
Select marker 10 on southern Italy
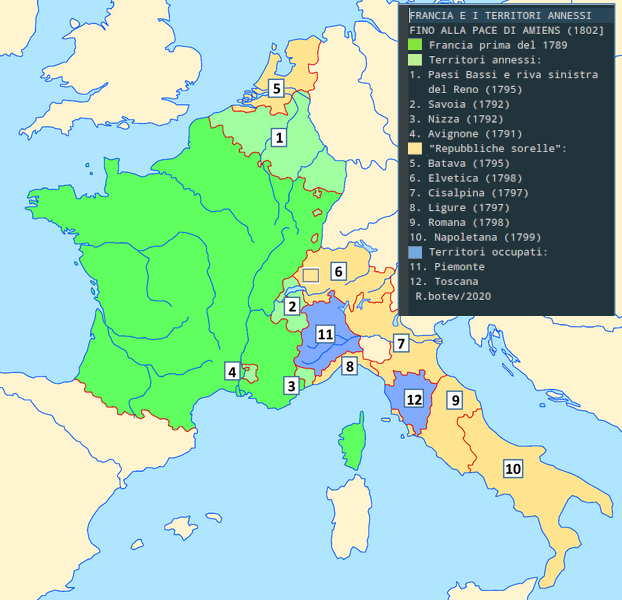pos(513,467)
